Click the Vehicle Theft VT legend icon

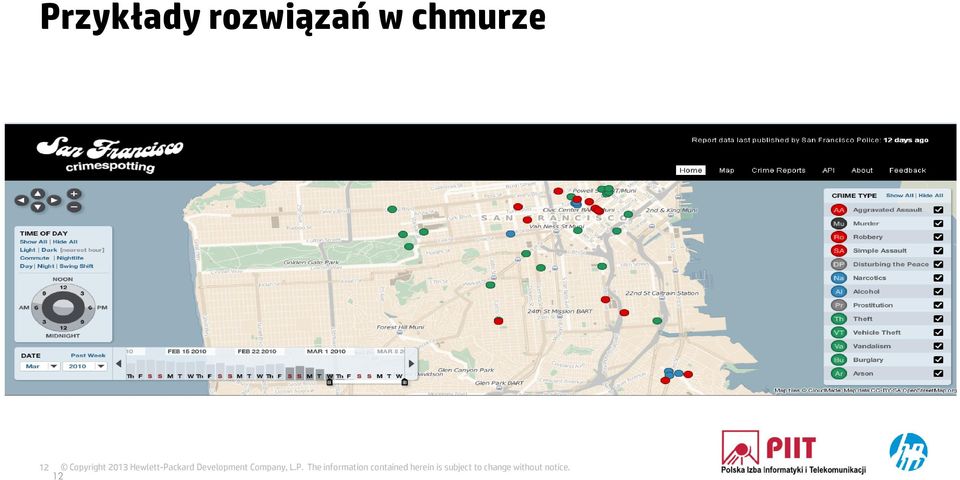[x=838, y=332]
